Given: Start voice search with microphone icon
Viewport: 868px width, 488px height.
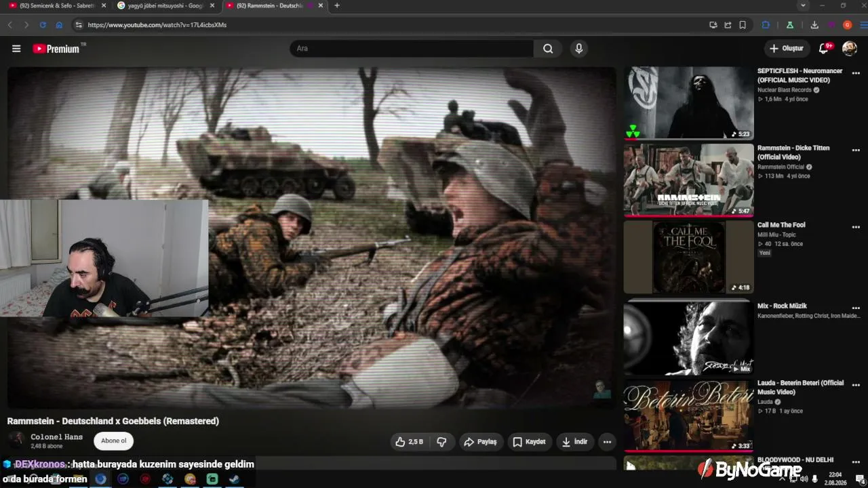Looking at the screenshot, I should (578, 49).
